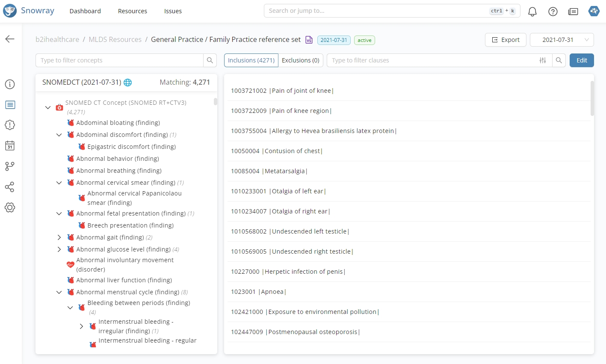The width and height of the screenshot is (606, 364).
Task: Click the blue Edit button
Action: click(581, 60)
